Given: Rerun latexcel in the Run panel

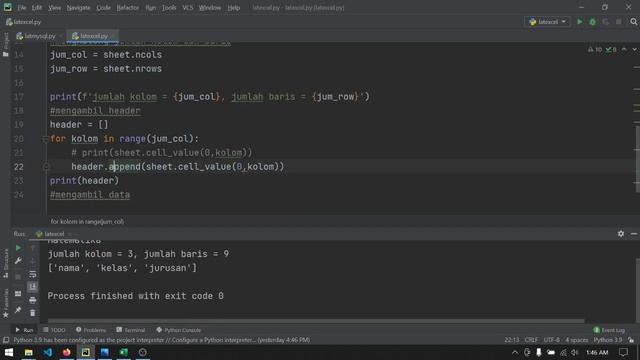Looking at the screenshot, I should coord(18,248).
